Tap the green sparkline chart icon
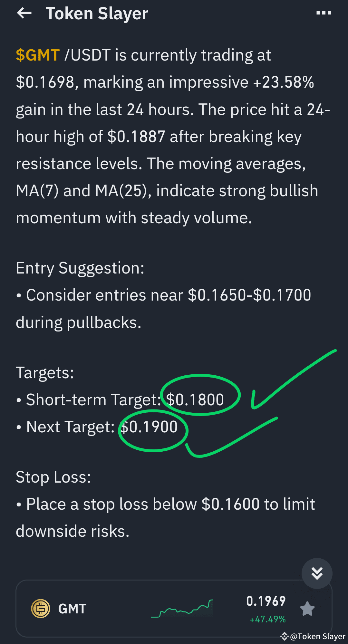Viewport: 348px width, 644px height. click(181, 609)
